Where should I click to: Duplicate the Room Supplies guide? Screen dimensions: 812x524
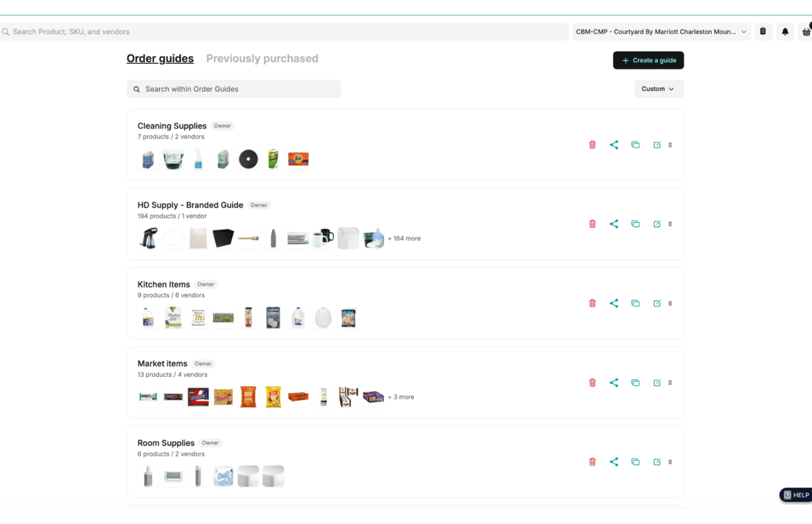click(635, 462)
